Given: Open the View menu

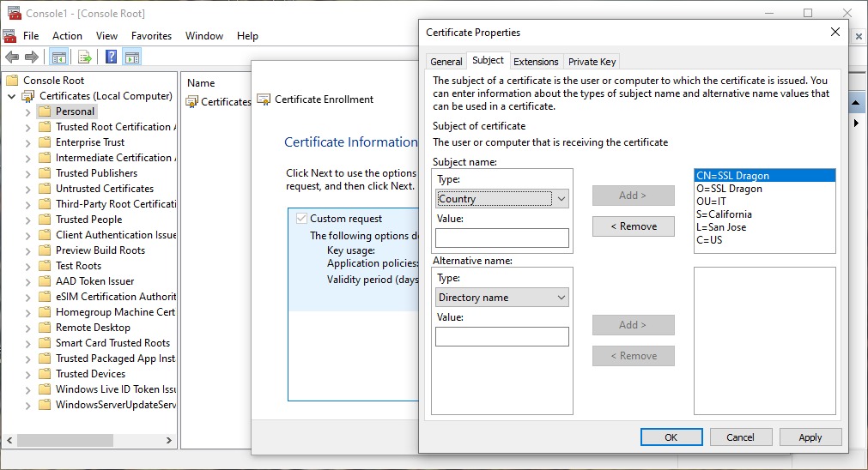Looking at the screenshot, I should tap(106, 36).
